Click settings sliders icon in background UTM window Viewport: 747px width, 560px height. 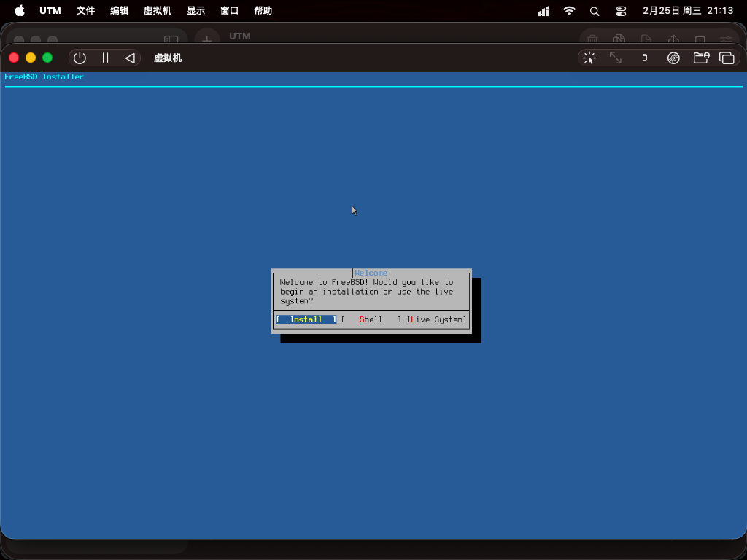coord(726,39)
